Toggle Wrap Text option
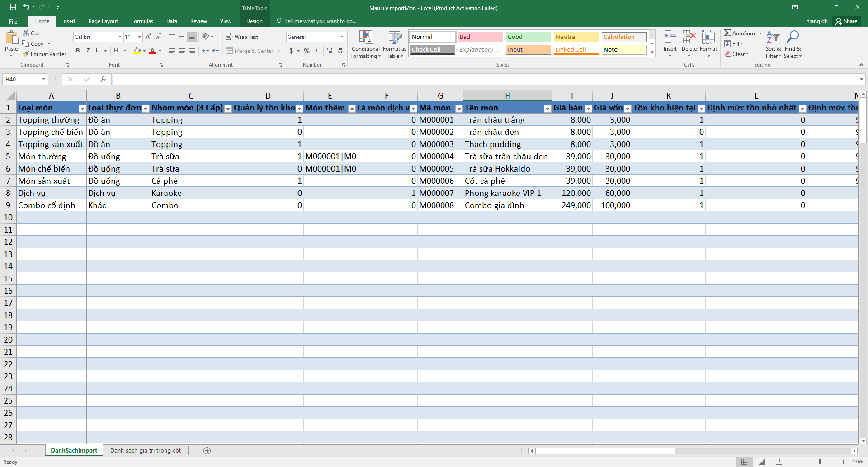The image size is (868, 467). click(x=242, y=37)
